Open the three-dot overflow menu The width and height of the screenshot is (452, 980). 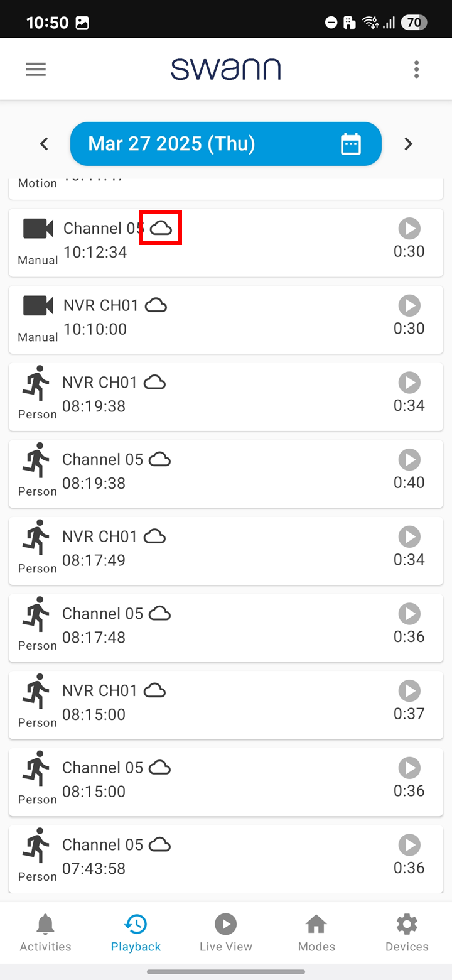[x=416, y=69]
